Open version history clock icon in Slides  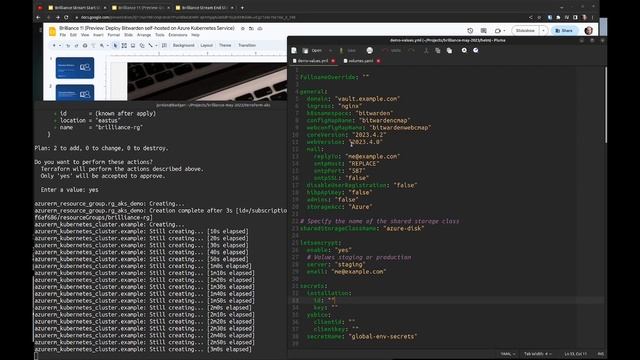470,31
